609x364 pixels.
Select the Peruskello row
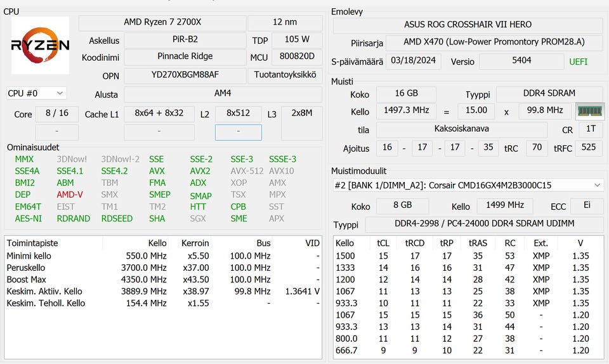(x=163, y=268)
